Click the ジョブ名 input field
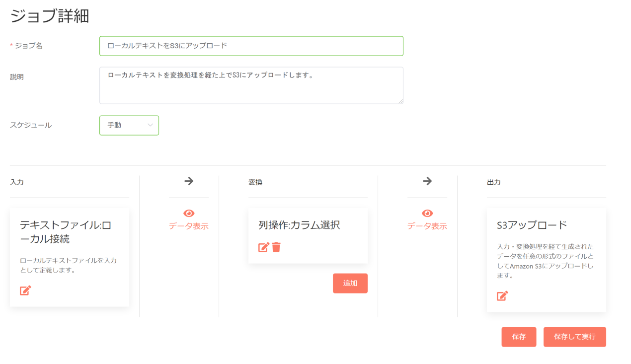This screenshot has height=364, width=631. tap(251, 46)
